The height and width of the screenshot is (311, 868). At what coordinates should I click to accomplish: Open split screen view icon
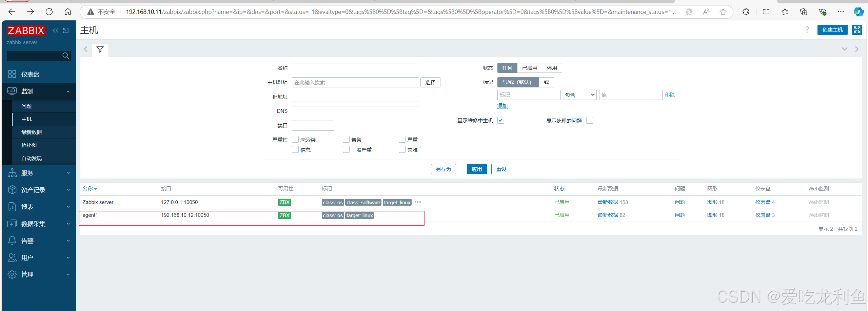[x=766, y=12]
